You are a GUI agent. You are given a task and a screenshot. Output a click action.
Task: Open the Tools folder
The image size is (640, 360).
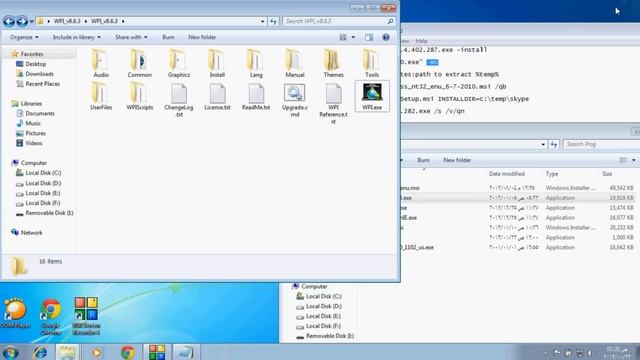click(x=372, y=63)
